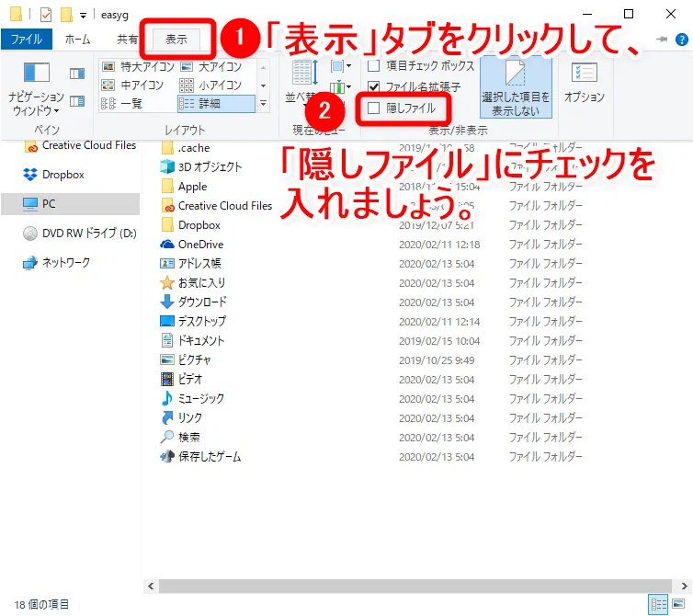This screenshot has height=616, width=693.
Task: Click the ドキュメント date 2019/02/15 10:04
Action: coord(439,341)
